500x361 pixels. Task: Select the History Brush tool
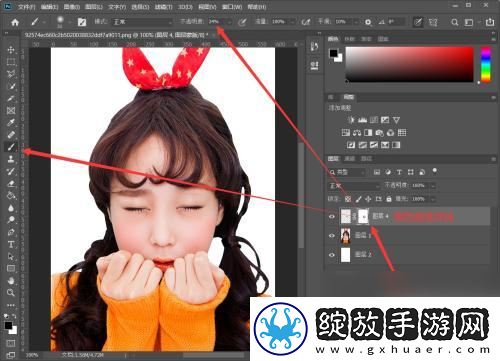[x=11, y=171]
